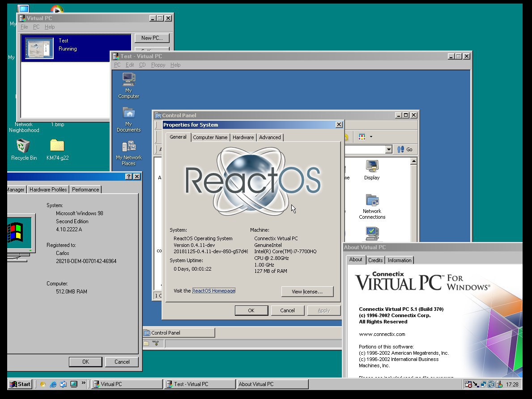Click the Show Desktop quick launch icon
This screenshot has height=399, width=532.
point(74,384)
